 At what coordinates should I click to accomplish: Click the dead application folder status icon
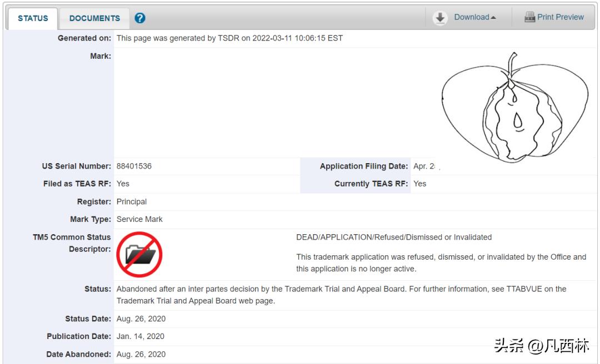[139, 255]
